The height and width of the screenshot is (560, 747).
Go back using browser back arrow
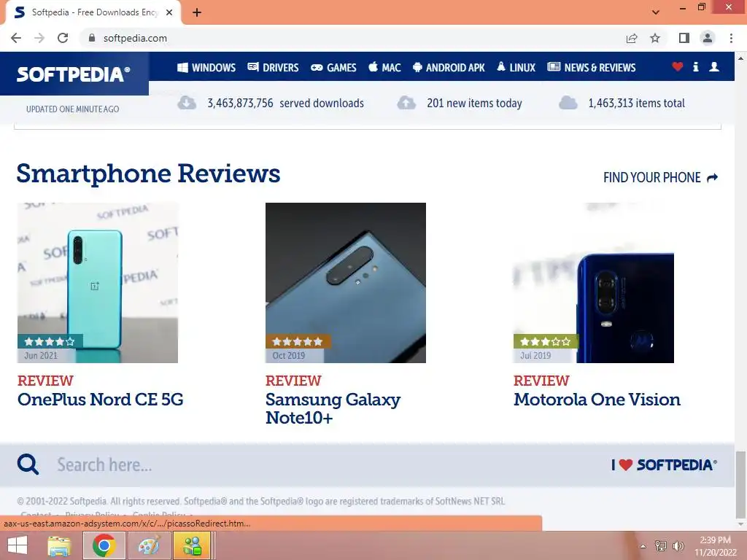pos(16,38)
